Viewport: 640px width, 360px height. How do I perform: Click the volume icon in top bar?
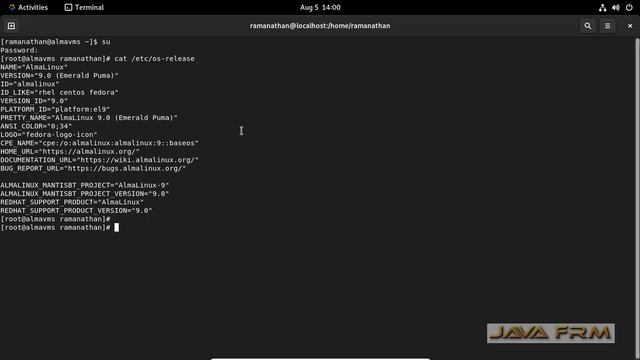(616, 7)
